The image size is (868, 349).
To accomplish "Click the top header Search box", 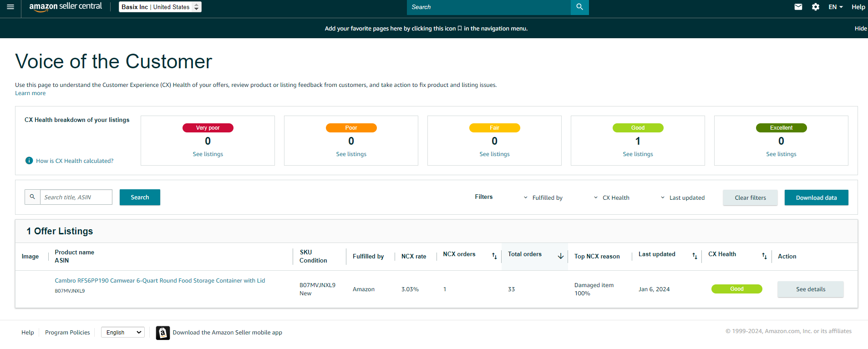I will [489, 7].
